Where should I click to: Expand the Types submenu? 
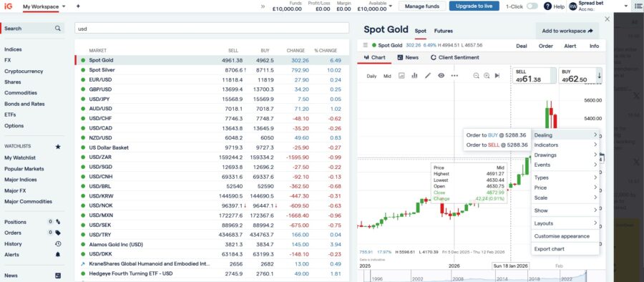coord(565,178)
